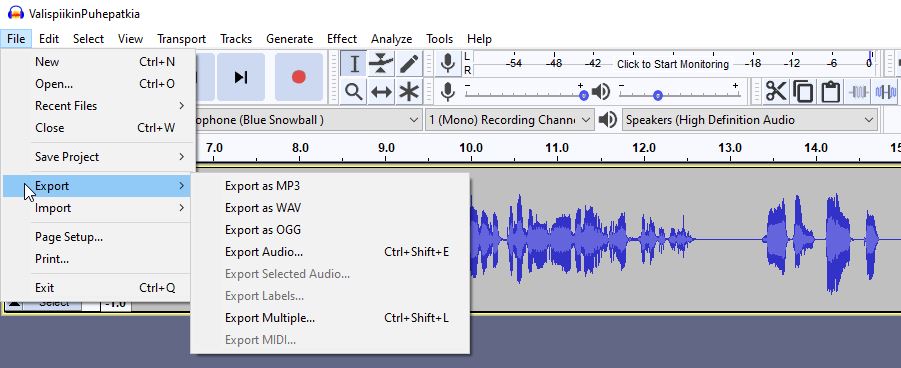
Task: Adjust the playback volume slider knob
Action: [657, 95]
